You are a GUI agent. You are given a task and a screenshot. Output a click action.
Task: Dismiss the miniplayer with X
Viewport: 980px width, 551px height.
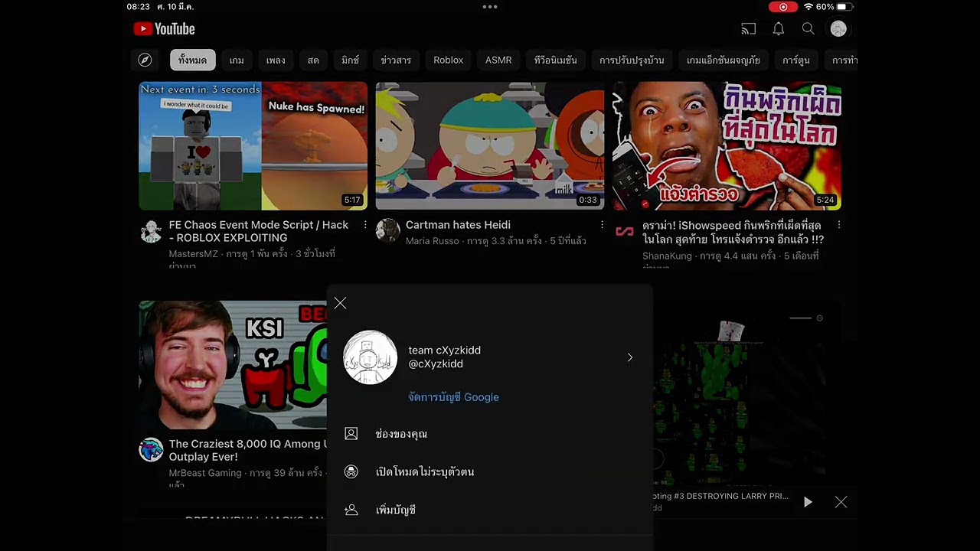pos(841,502)
